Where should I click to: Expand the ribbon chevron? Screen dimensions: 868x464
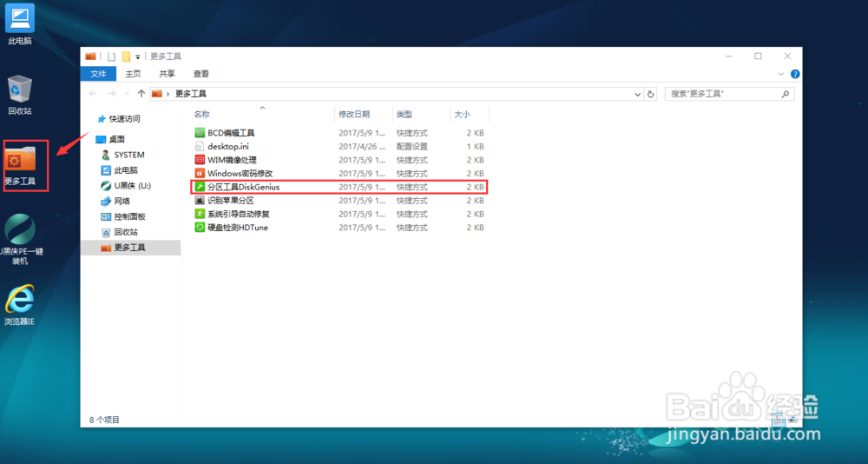pos(781,74)
